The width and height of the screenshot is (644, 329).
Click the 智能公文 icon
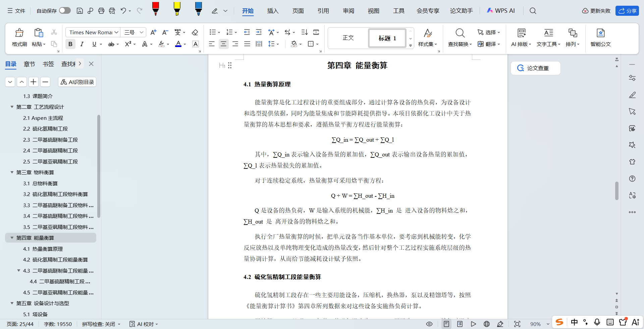click(600, 33)
